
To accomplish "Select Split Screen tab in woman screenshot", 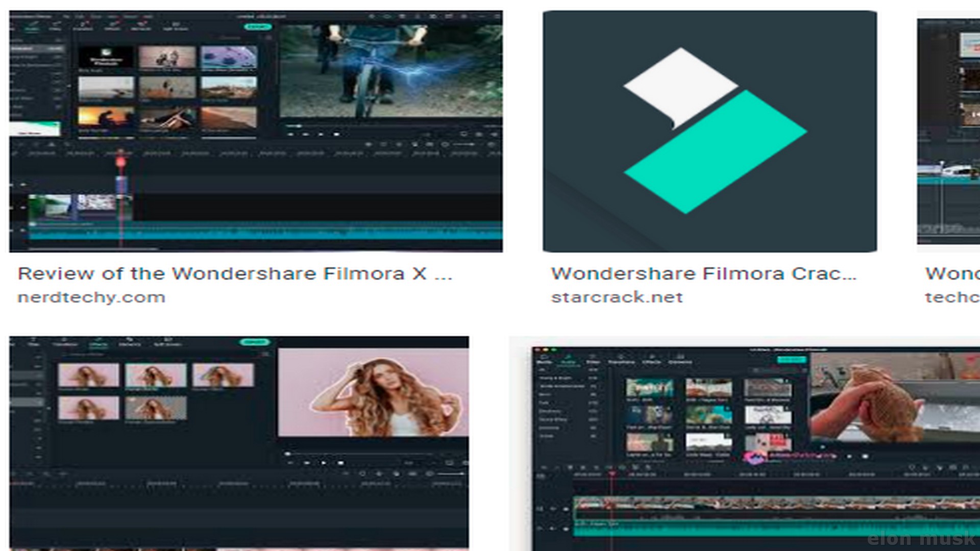I will 167,344.
